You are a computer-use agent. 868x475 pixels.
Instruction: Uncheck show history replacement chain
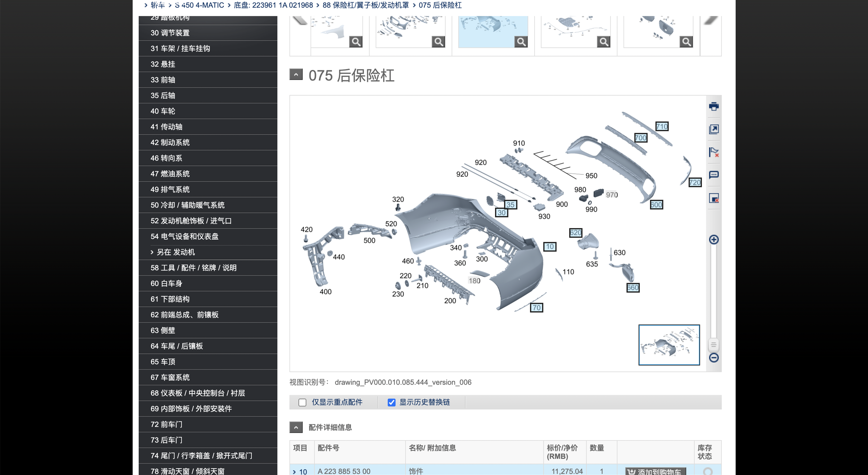(391, 402)
